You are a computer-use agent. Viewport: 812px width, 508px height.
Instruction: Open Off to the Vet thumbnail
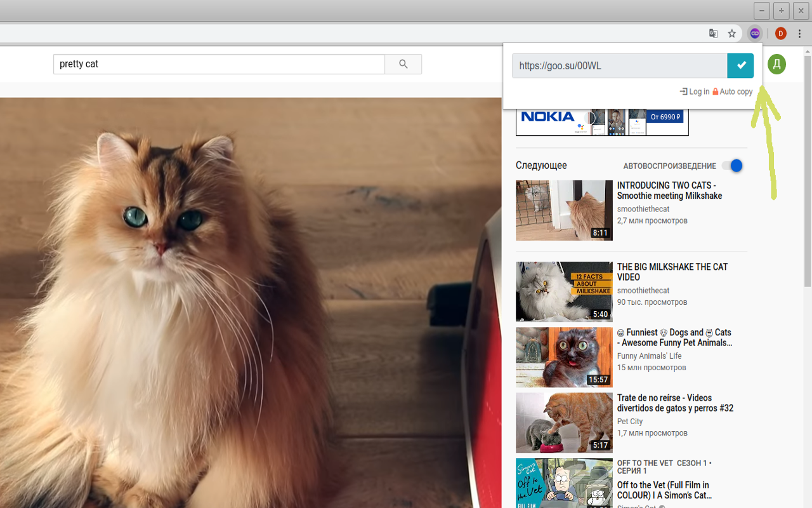(x=564, y=483)
